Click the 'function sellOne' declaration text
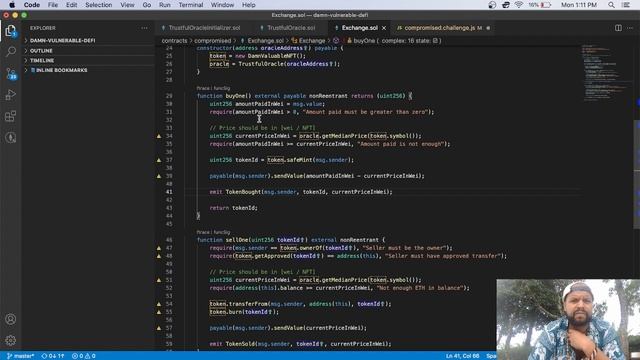The height and width of the screenshot is (360, 640). point(223,240)
